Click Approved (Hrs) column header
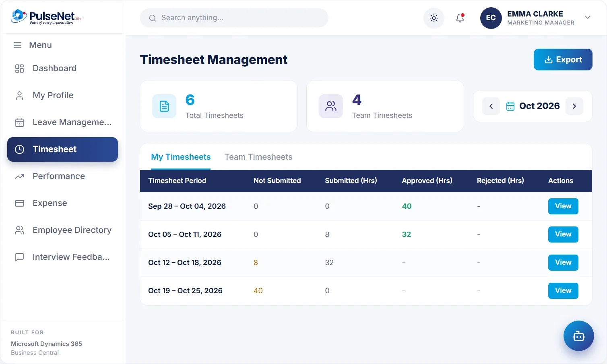This screenshot has width=607, height=364. tap(427, 181)
